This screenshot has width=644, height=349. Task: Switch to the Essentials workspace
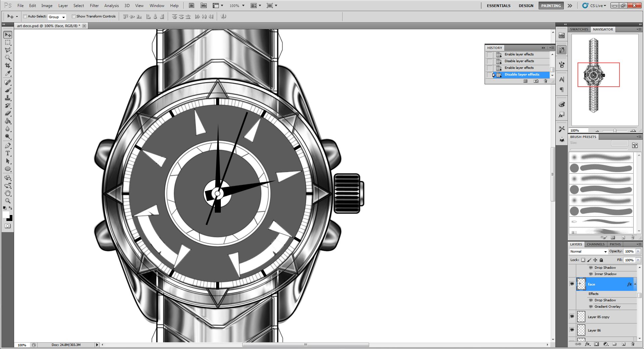[x=498, y=6]
